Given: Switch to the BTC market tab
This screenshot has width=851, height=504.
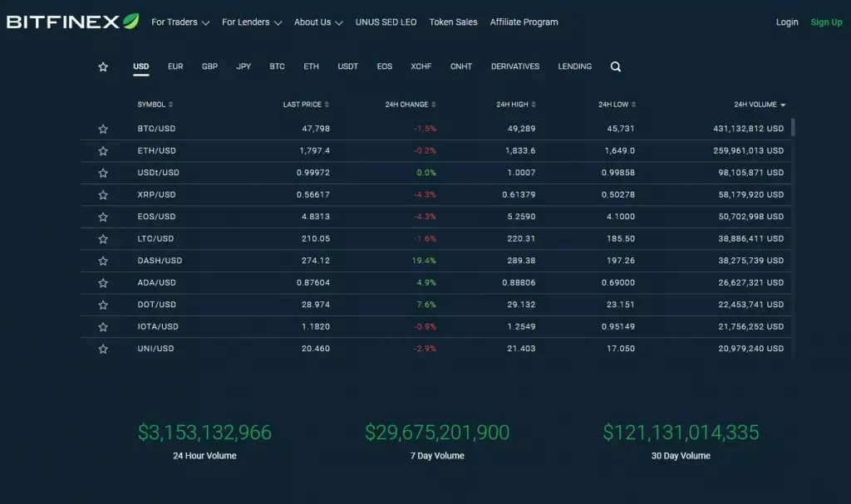Looking at the screenshot, I should [x=277, y=66].
